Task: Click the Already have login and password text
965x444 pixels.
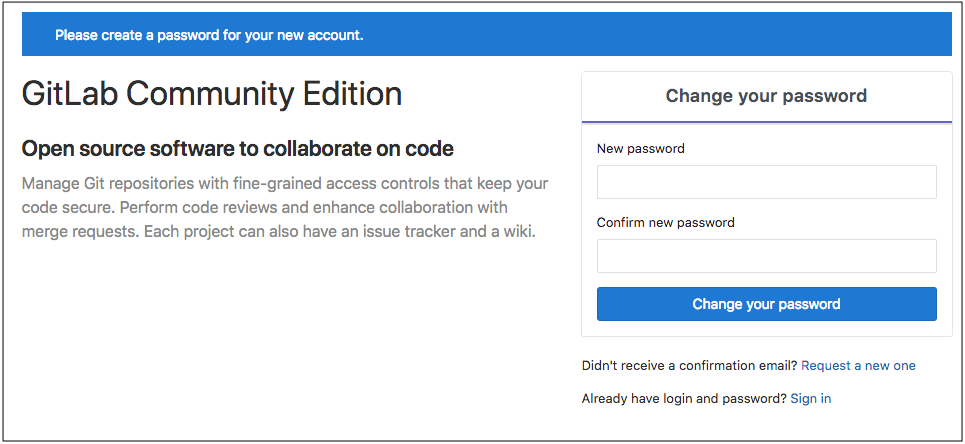Action: [684, 399]
